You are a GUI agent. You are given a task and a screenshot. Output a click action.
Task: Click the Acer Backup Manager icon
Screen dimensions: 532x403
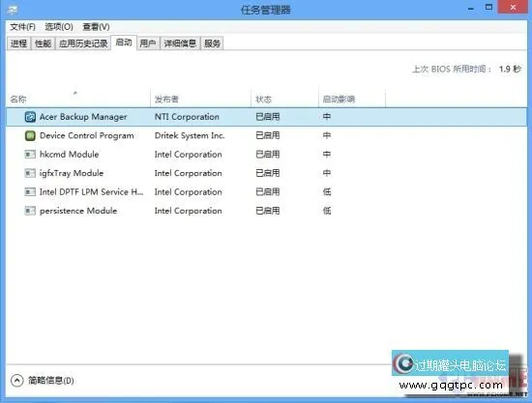30,117
